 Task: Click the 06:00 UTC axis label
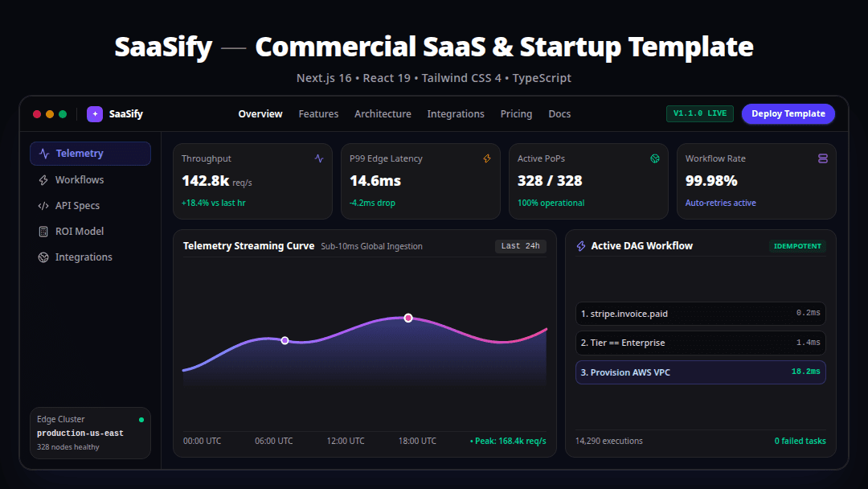pyautogui.click(x=273, y=441)
